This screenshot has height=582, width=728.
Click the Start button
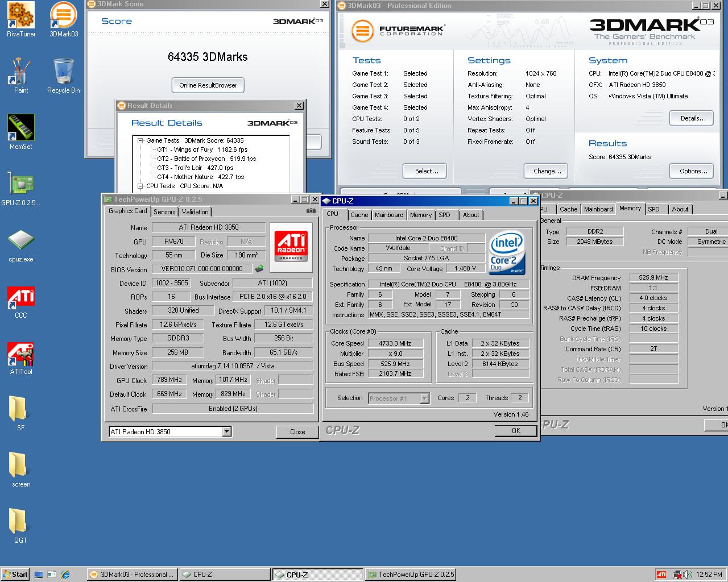point(15,575)
